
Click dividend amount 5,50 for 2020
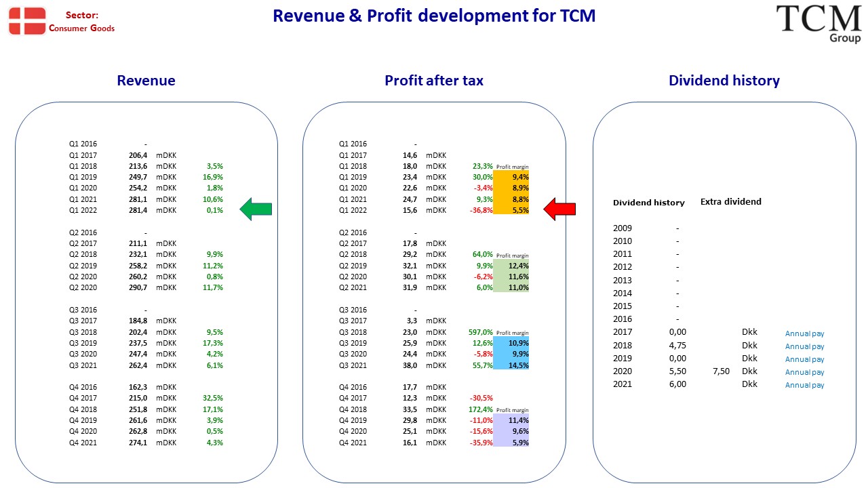tap(677, 371)
